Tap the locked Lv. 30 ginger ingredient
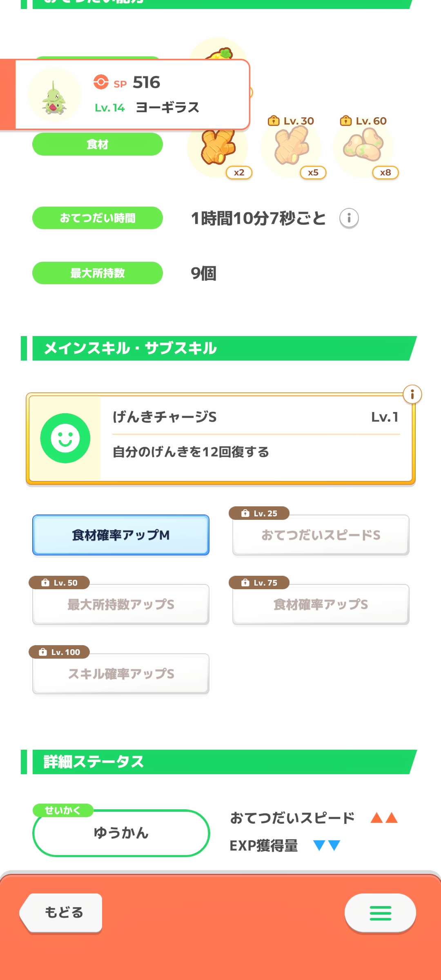 click(292, 146)
